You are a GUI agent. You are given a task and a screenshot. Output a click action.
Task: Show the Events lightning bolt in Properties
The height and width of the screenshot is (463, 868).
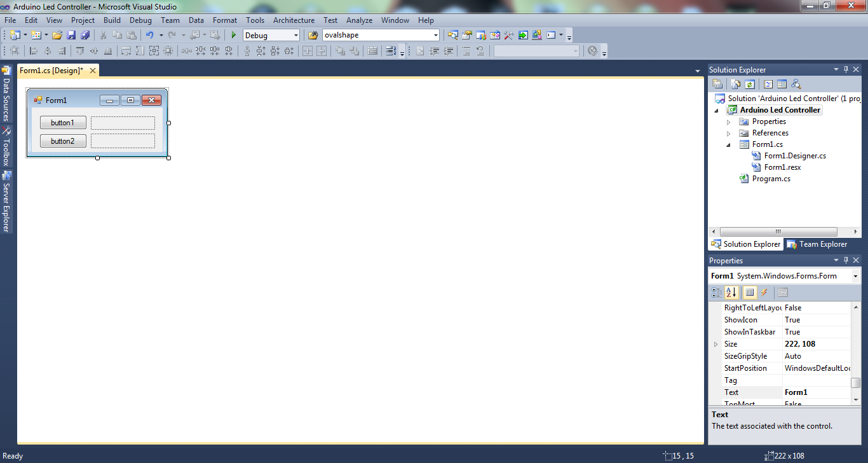tap(764, 293)
